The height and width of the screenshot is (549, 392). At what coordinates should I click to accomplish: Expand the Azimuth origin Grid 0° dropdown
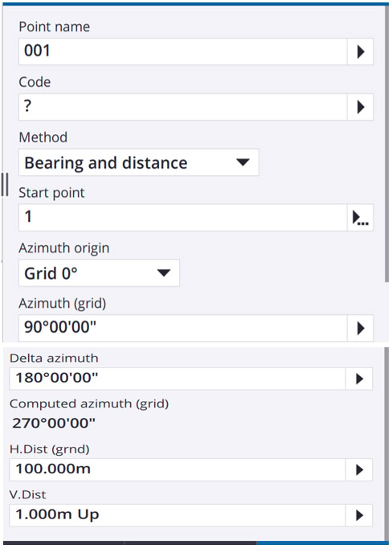click(x=99, y=273)
